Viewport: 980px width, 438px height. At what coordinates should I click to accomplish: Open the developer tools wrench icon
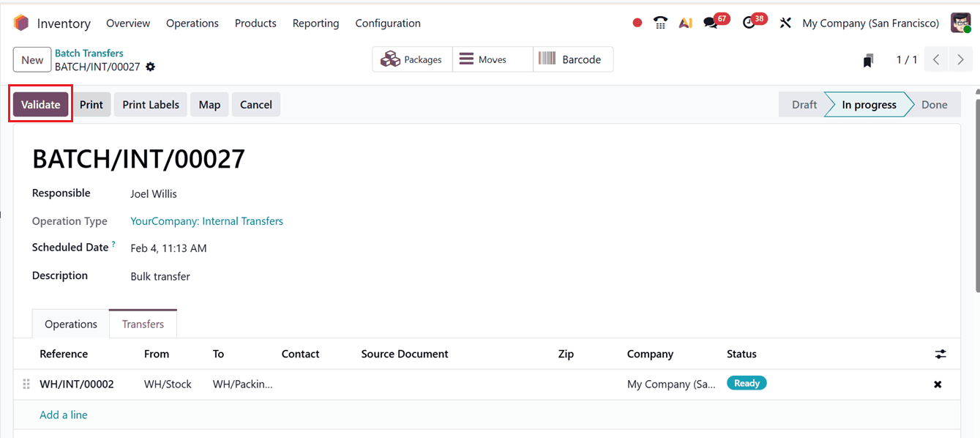[785, 23]
